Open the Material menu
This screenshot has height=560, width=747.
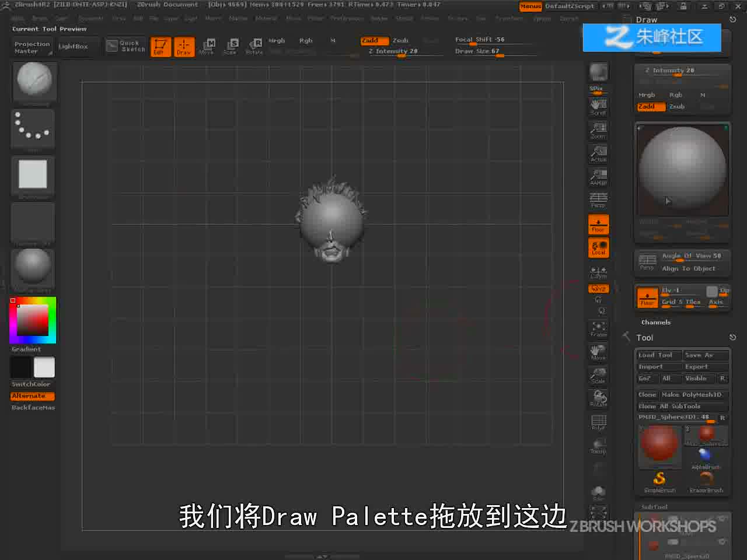tap(266, 19)
